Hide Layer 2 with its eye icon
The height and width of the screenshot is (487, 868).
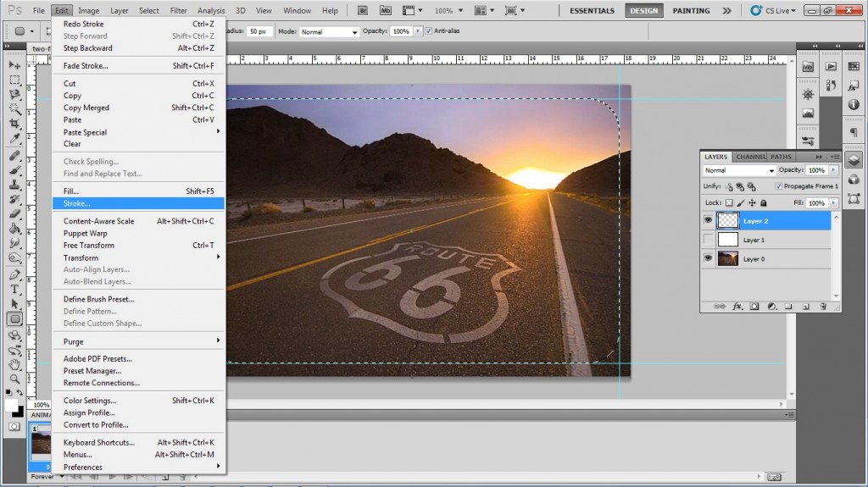pyautogui.click(x=708, y=220)
